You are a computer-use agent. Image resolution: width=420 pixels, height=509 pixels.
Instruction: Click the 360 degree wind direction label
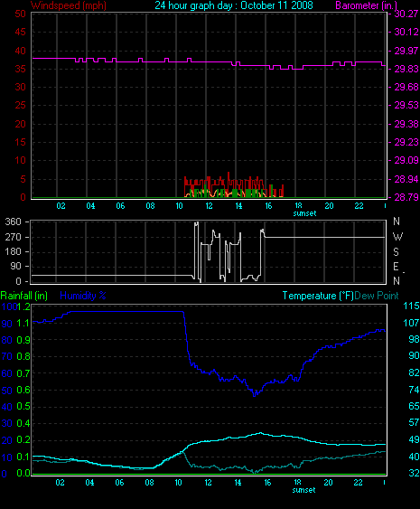(13, 222)
